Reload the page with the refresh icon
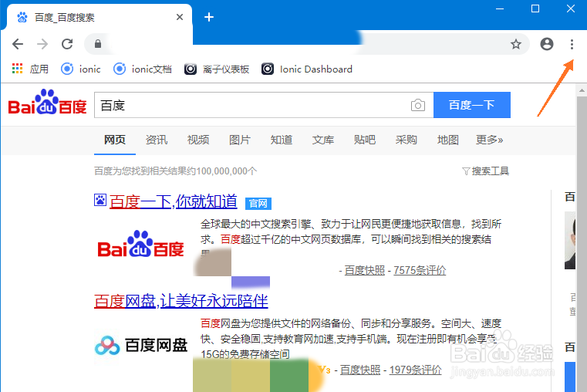The image size is (587, 392). 67,44
